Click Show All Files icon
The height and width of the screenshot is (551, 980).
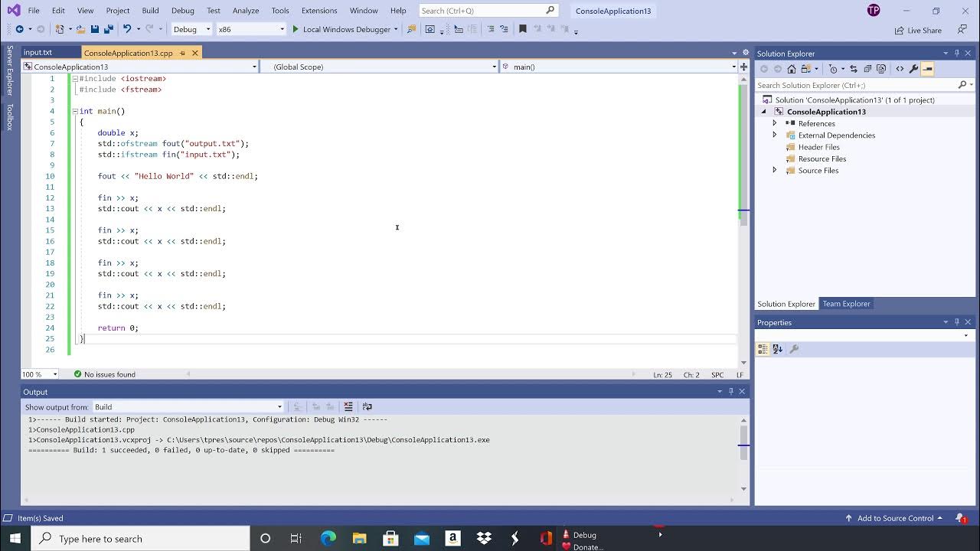coord(881,69)
